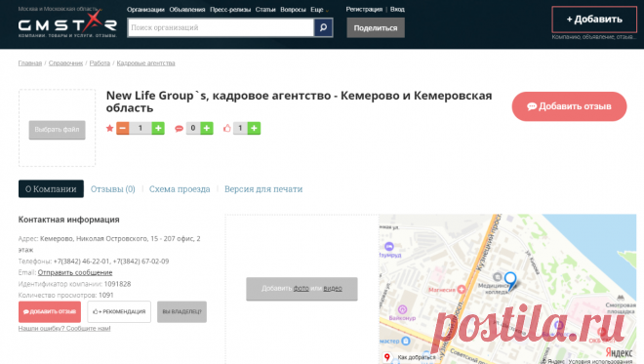Click the Изумруд map marker
Viewport: 644px width, 364px height.
click(x=389, y=247)
